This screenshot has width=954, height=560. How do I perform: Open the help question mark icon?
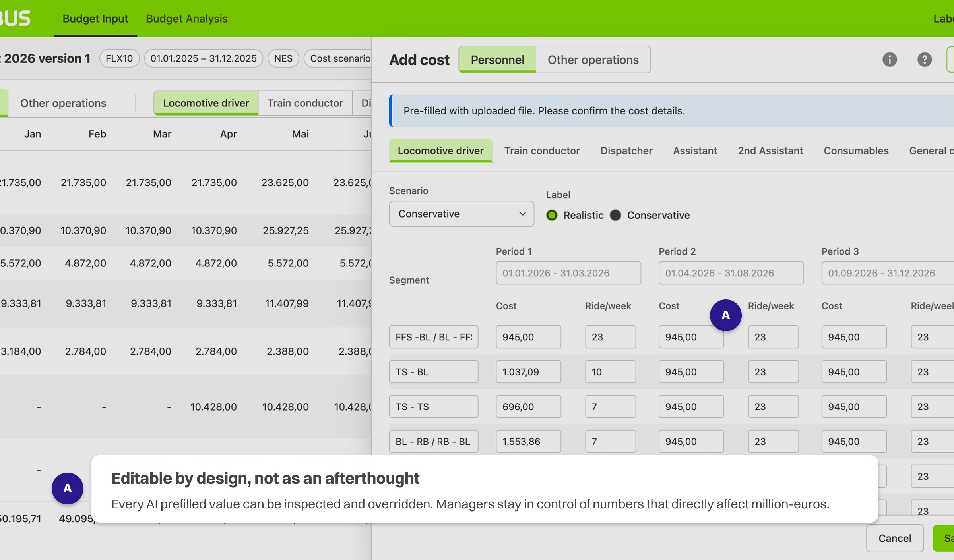925,60
